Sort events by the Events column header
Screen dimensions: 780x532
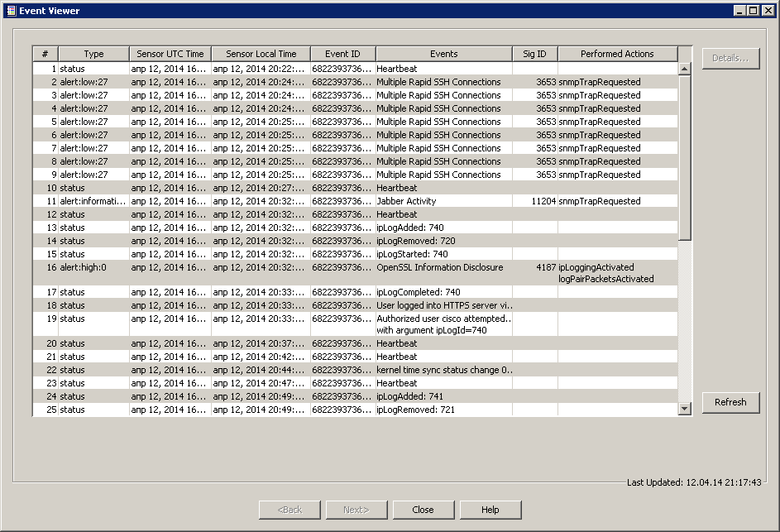click(443, 53)
